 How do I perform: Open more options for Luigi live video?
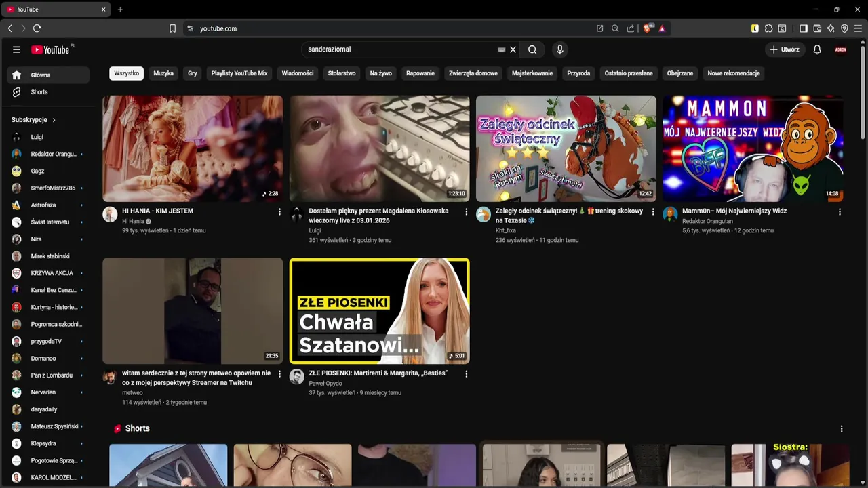click(x=466, y=212)
